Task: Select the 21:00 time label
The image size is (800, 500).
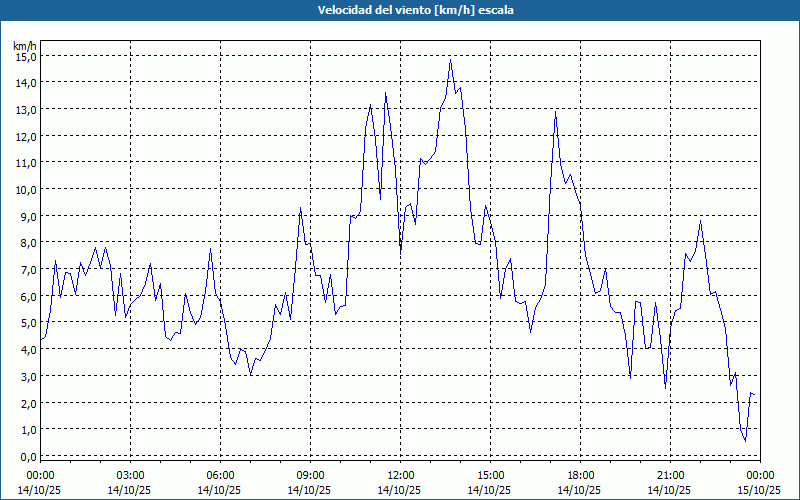Action: coord(670,475)
